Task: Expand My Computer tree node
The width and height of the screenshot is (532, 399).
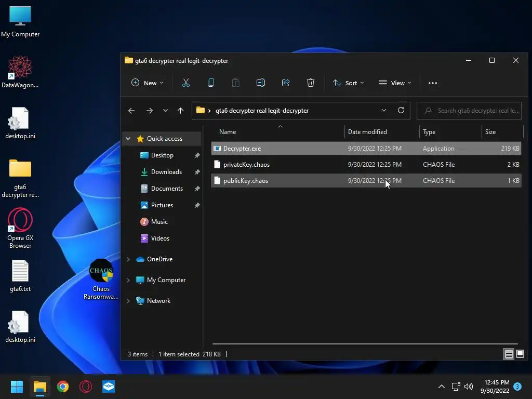Action: point(128,280)
